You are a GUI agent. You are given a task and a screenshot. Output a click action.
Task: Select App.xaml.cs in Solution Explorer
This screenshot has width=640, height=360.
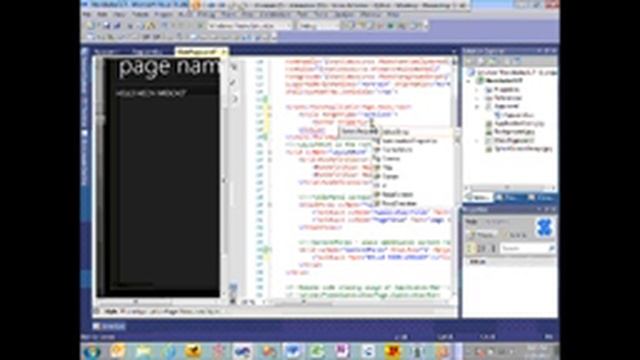514,115
